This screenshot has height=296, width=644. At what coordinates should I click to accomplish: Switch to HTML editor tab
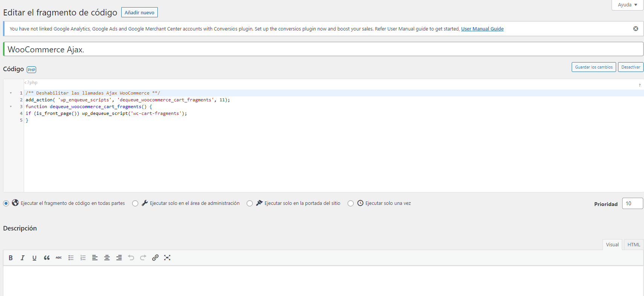point(634,244)
